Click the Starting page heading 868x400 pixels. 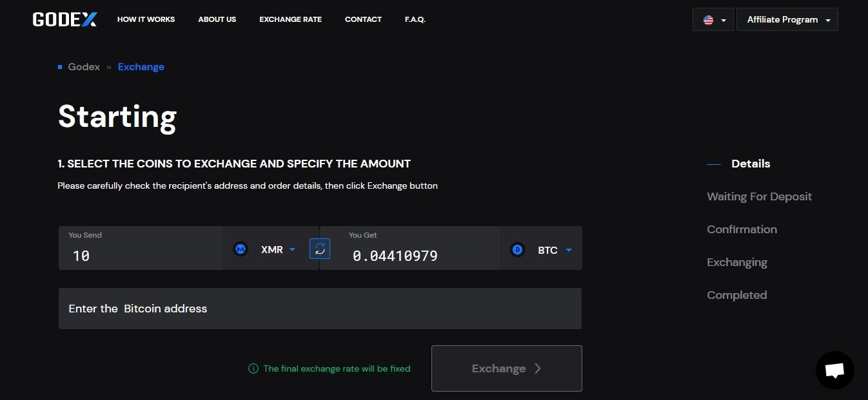point(117,117)
